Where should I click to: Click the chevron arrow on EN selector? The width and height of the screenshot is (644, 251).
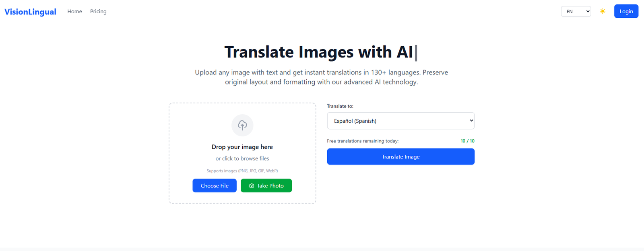[x=588, y=12]
